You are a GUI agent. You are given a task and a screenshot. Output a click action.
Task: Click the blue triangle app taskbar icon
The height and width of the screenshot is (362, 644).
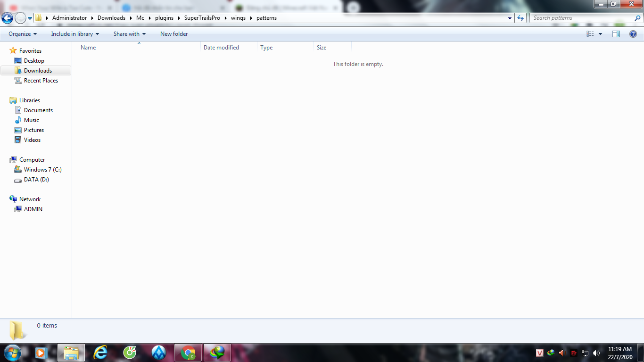pos(159,353)
